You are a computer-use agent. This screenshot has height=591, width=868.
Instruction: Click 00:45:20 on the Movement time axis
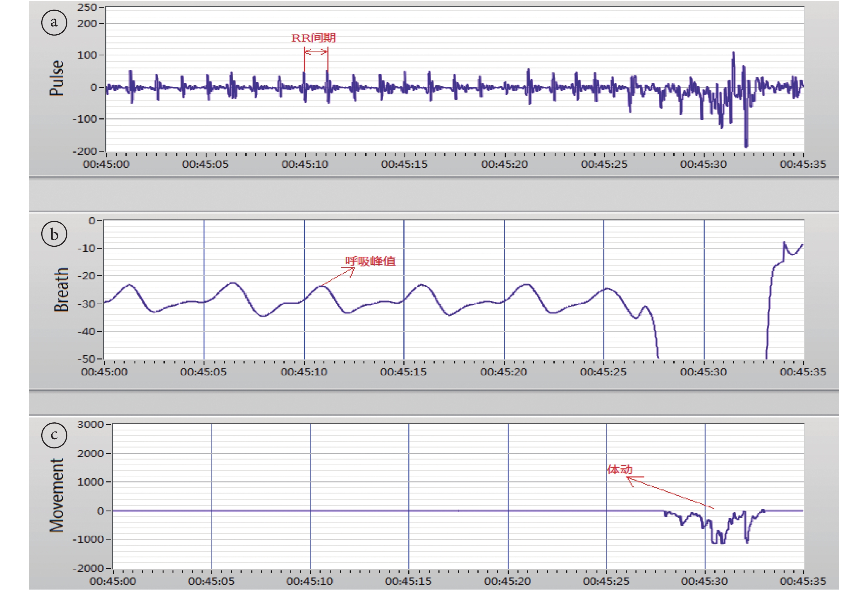pos(508,581)
